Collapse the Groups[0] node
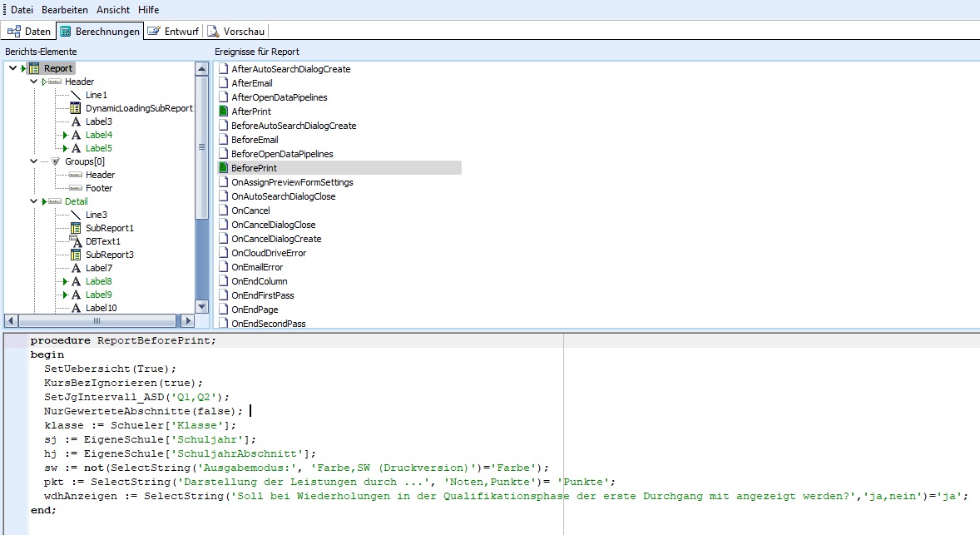Image resolution: width=980 pixels, height=535 pixels. 34,161
